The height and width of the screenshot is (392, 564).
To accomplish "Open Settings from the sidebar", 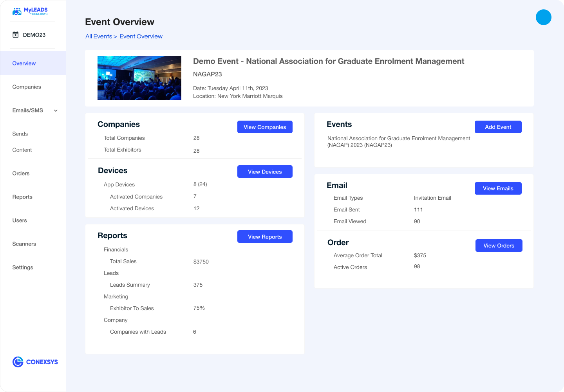I will coord(23,267).
